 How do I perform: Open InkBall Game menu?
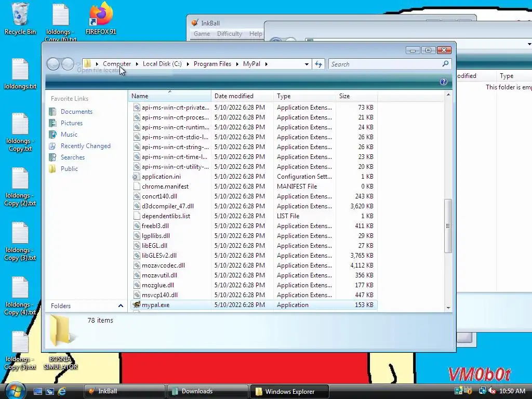click(202, 34)
